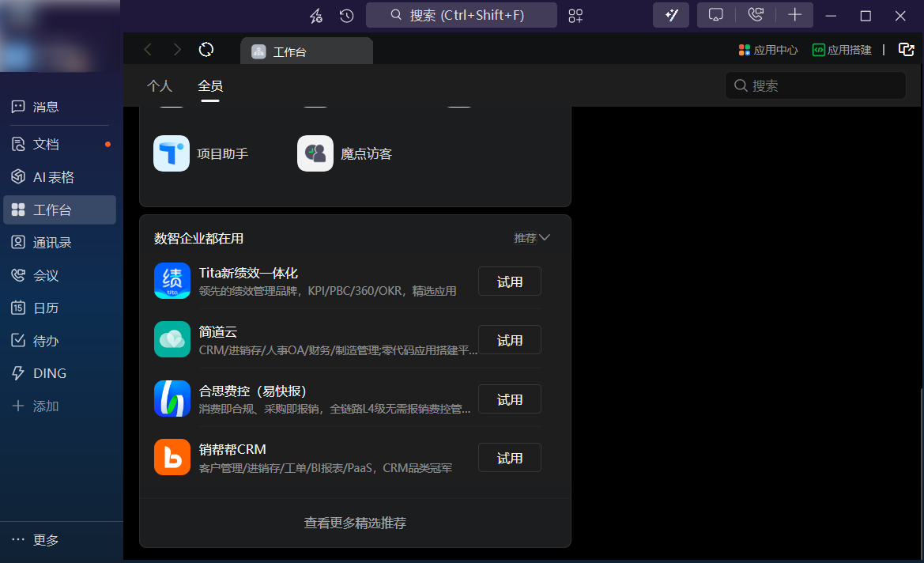Viewport: 924px width, 563px height.
Task: Click the 销帮帮CRM app icon
Action: coord(172,457)
